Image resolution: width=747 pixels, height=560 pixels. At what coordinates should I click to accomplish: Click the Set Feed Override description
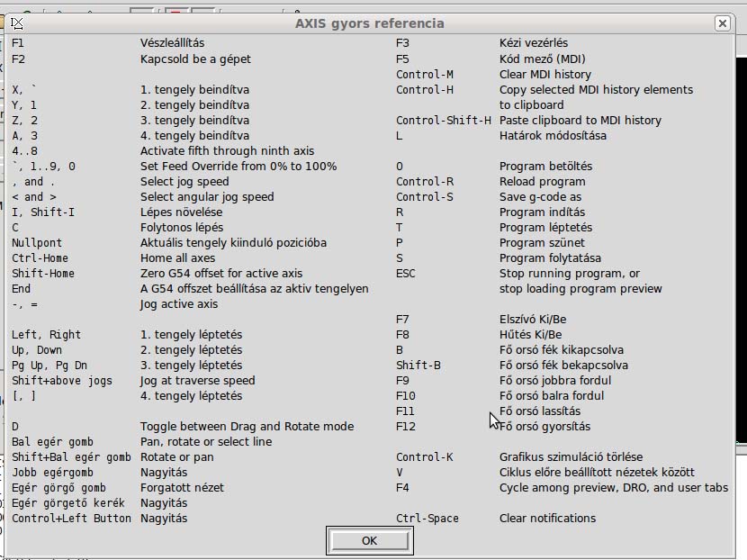tap(238, 167)
